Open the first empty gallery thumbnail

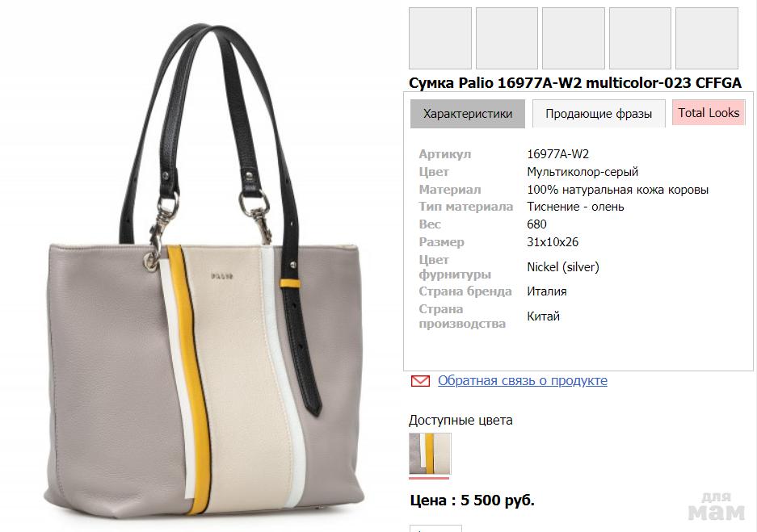439,38
